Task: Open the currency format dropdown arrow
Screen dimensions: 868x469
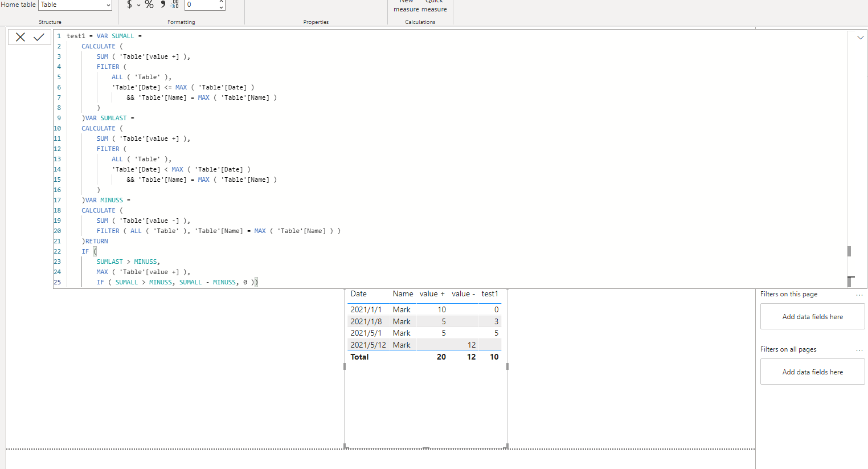Action: coord(138,5)
